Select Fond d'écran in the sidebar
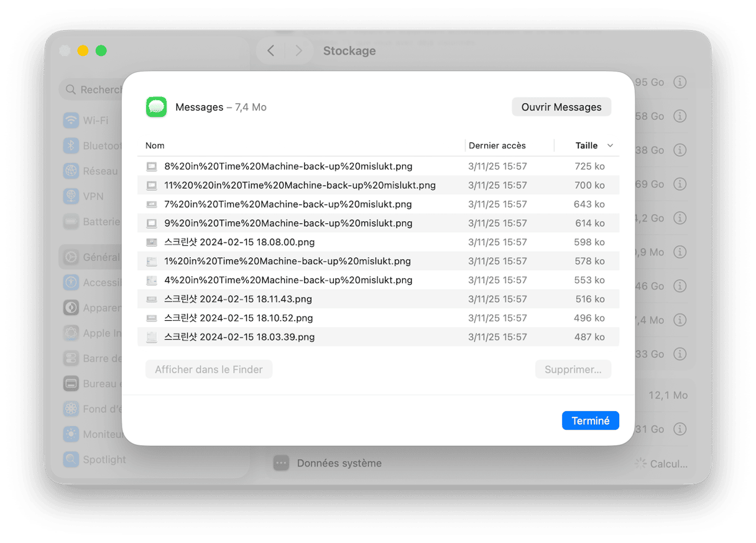 pos(92,409)
